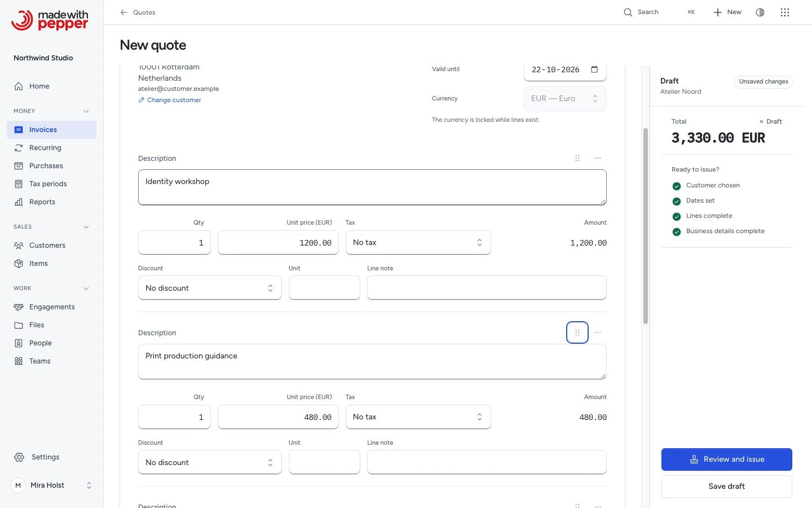Collapse the WORK section
The height and width of the screenshot is (508, 812).
coord(86,288)
